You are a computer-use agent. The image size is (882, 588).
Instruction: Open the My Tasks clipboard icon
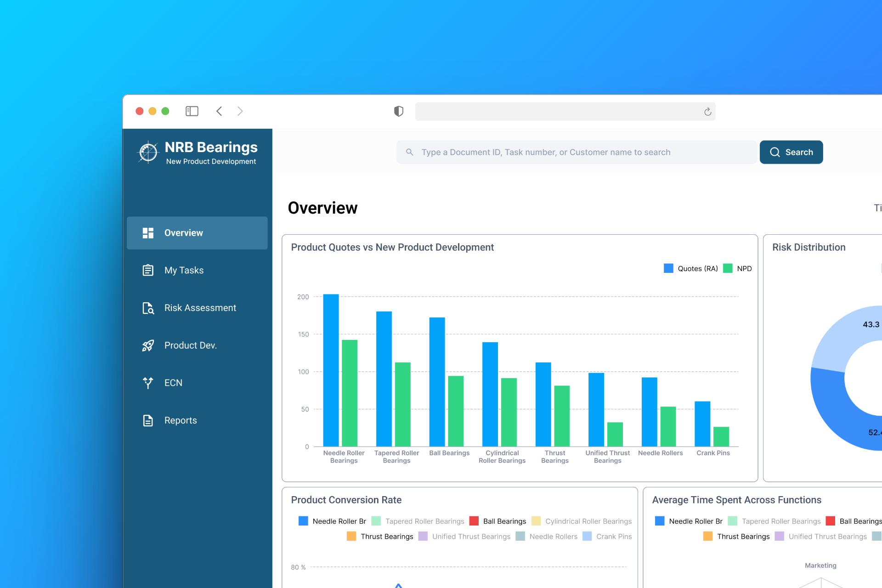(148, 270)
